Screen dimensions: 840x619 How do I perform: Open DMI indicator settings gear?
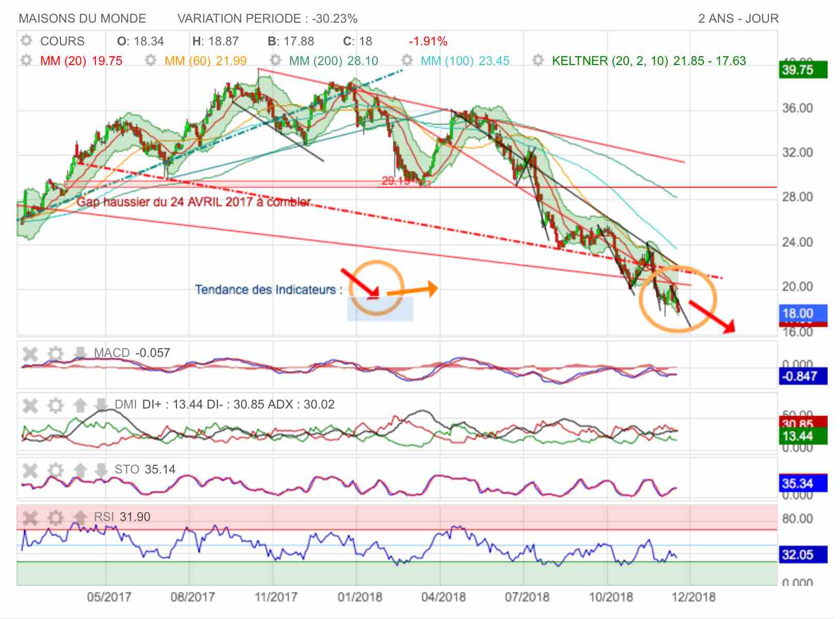55,405
